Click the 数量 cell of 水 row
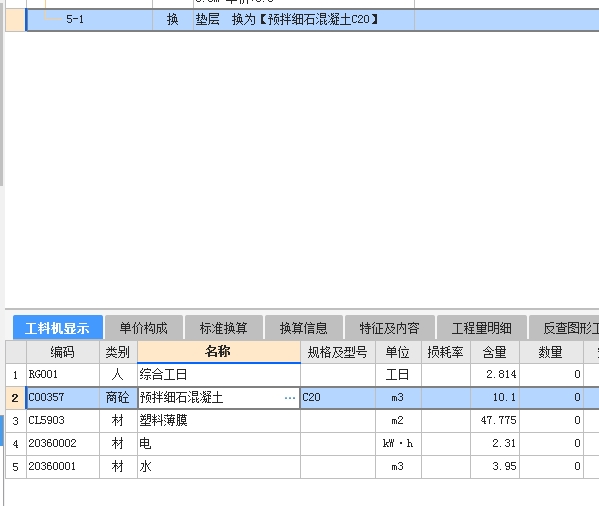The height and width of the screenshot is (506, 599). 551,467
